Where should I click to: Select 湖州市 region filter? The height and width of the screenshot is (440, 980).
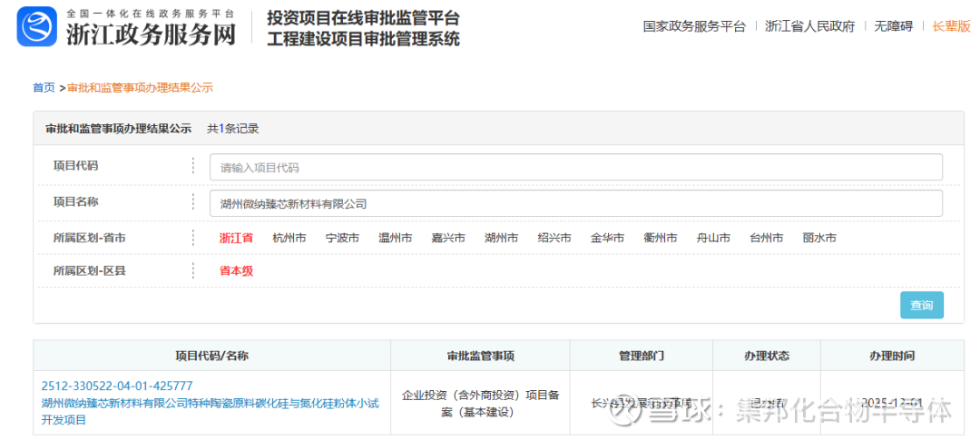pos(501,238)
